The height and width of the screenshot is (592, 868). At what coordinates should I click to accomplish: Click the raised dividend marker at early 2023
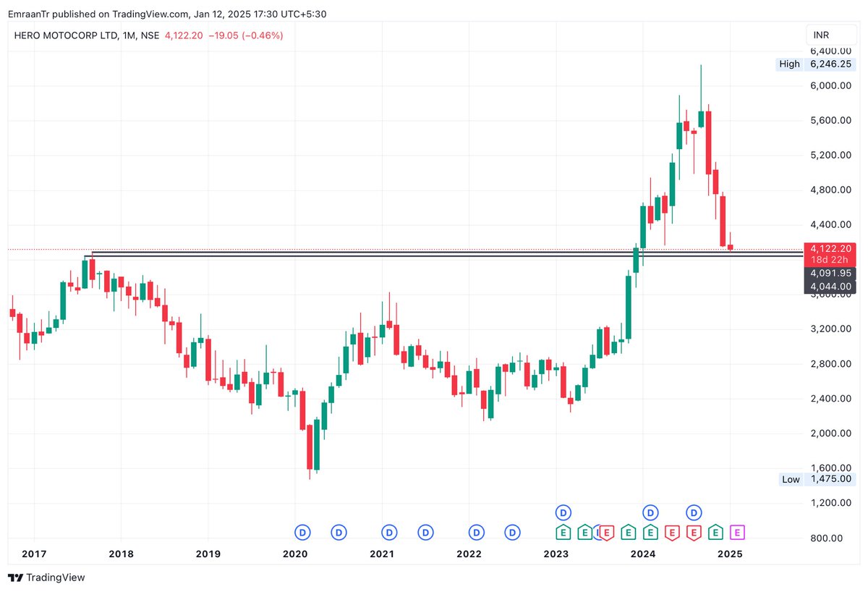pyautogui.click(x=563, y=512)
